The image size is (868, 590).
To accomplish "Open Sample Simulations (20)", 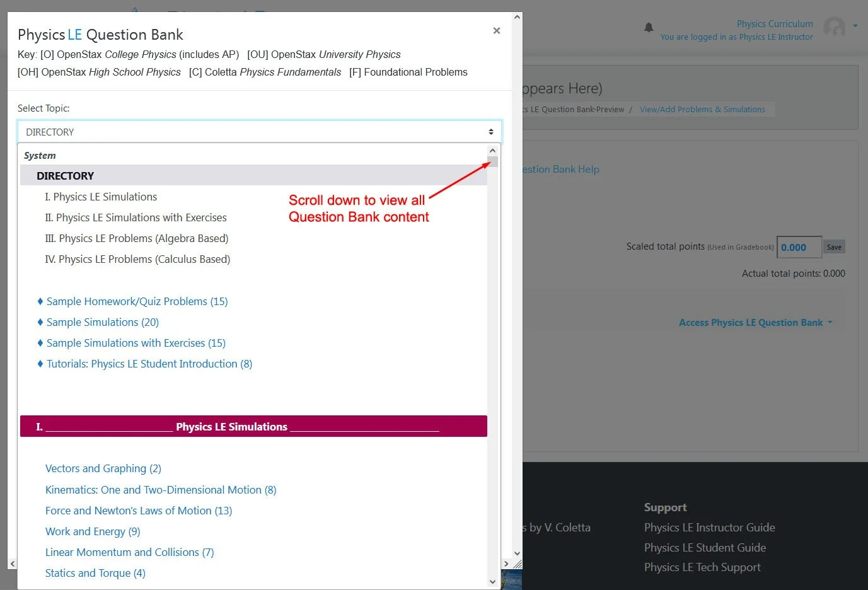I will point(102,321).
